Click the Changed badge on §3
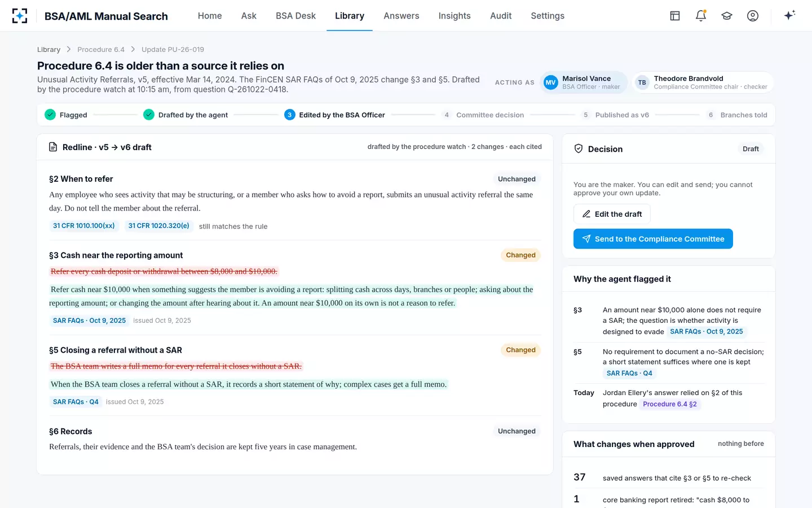The height and width of the screenshot is (508, 812). tap(520, 255)
